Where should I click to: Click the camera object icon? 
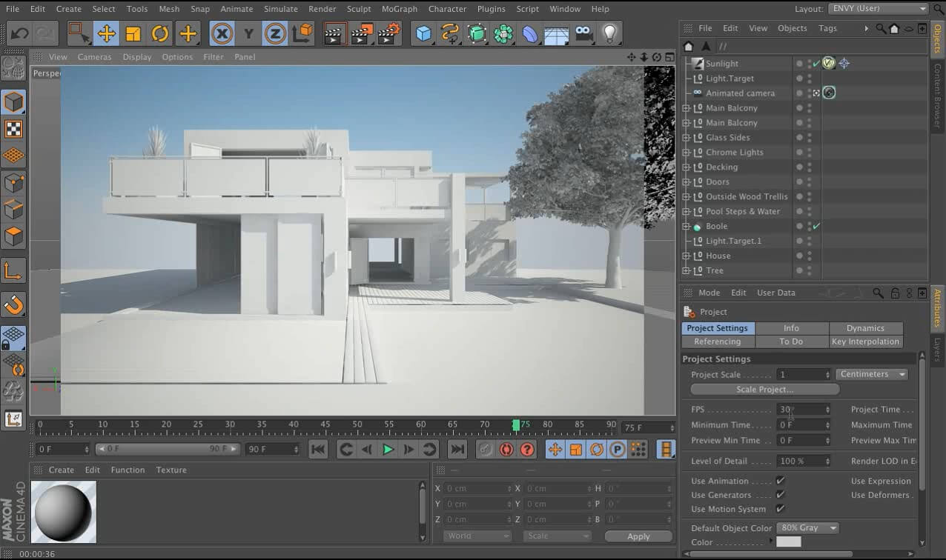coord(584,33)
